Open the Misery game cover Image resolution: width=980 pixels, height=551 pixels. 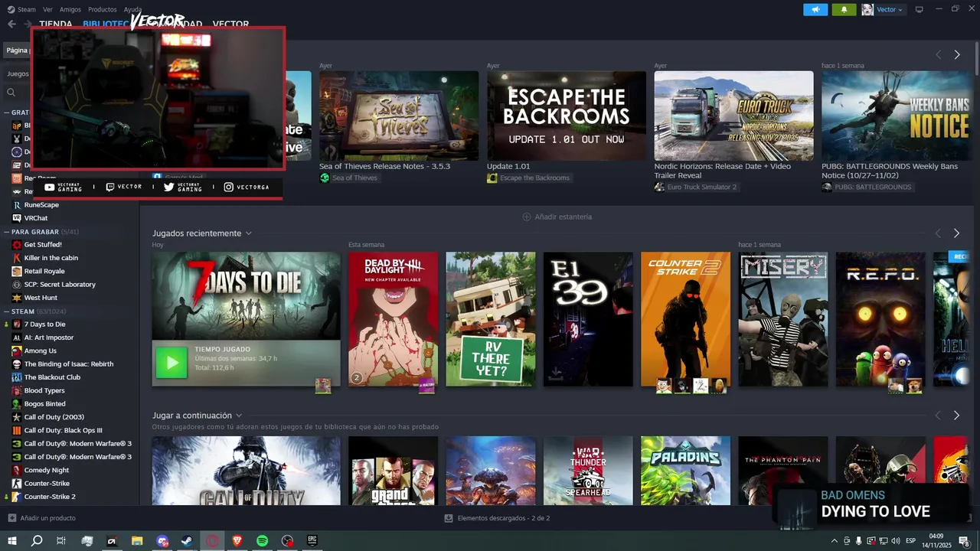(x=783, y=319)
